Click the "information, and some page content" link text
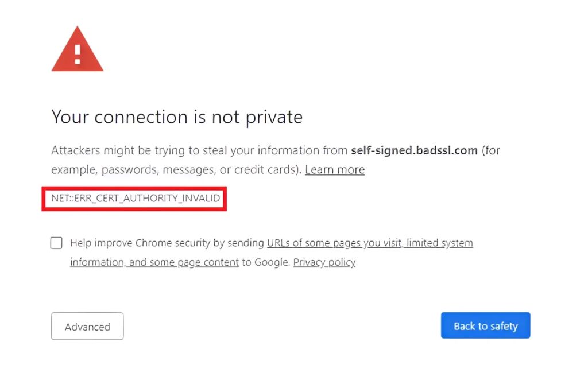This screenshot has height=365, width=588. [x=154, y=262]
